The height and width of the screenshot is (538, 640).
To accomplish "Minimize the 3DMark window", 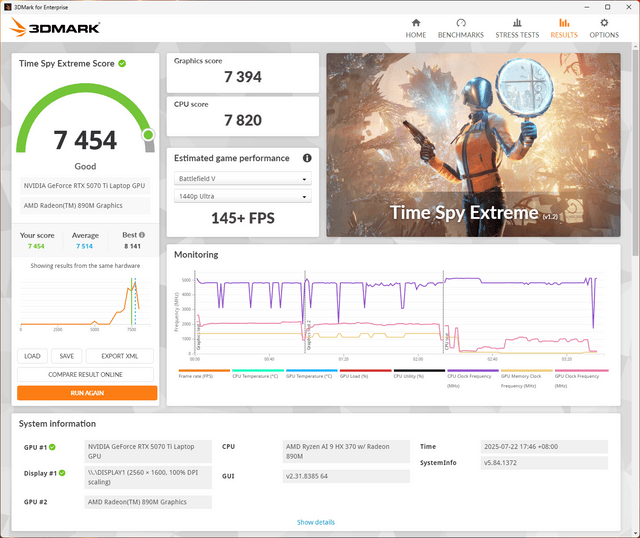I will pos(587,7).
